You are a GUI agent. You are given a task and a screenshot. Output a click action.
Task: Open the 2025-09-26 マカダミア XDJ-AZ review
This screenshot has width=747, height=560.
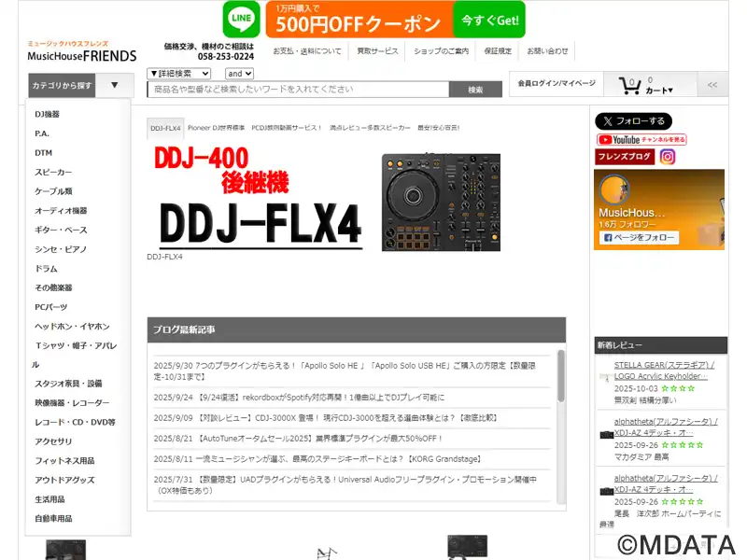(666, 427)
